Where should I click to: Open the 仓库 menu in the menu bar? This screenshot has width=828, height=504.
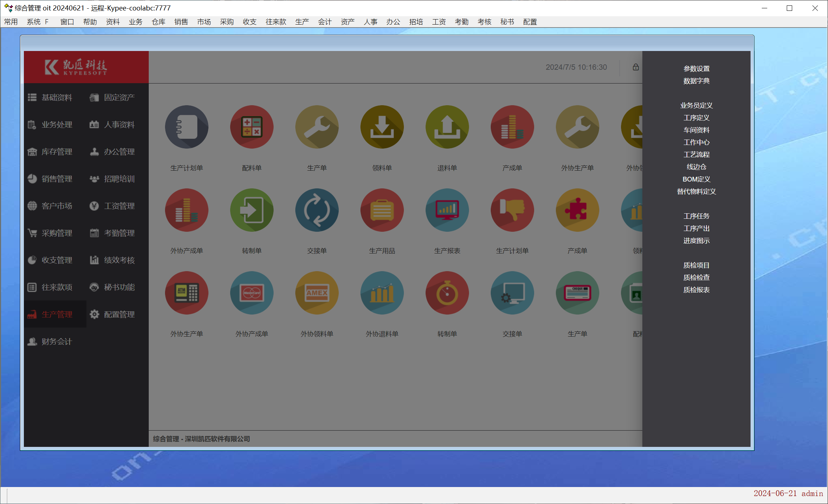click(x=158, y=22)
